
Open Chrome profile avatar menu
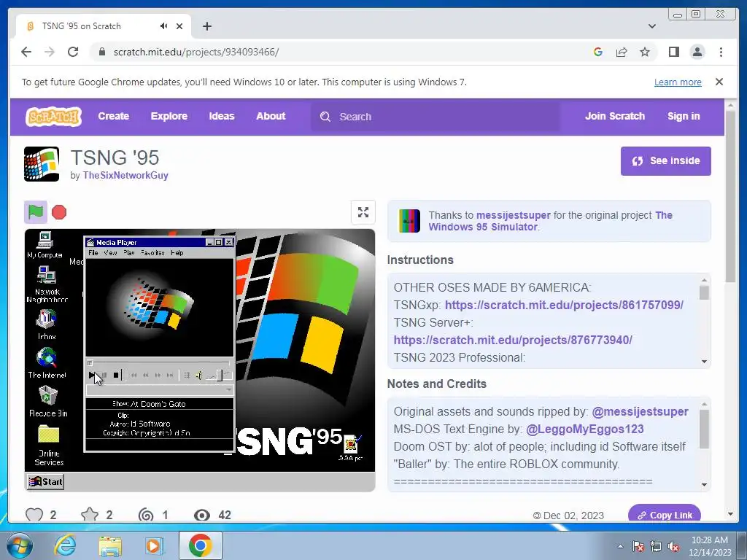[x=697, y=52]
